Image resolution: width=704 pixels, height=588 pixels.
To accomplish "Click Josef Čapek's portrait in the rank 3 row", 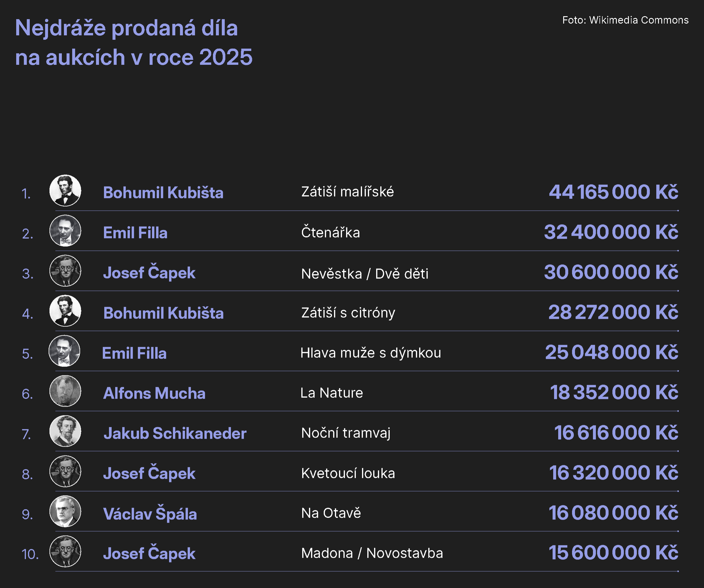I will 65,270.
